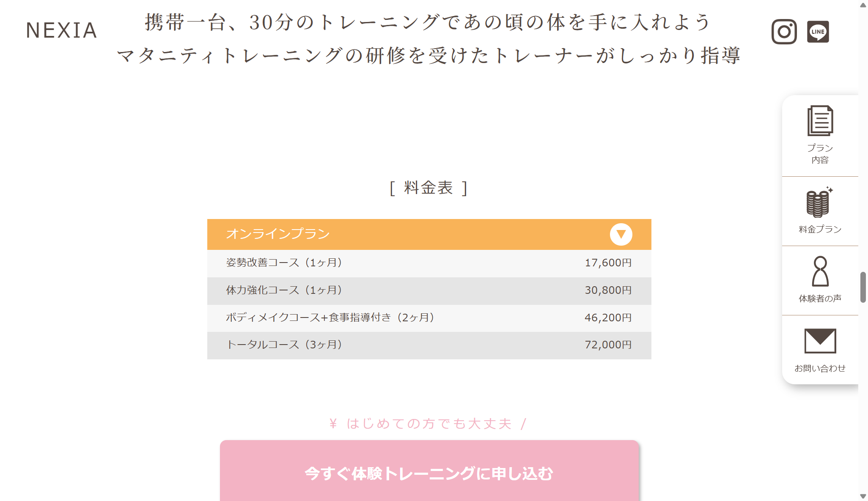Image resolution: width=868 pixels, height=501 pixels.
Task: Select the 体力強化コース row
Action: coord(429,290)
